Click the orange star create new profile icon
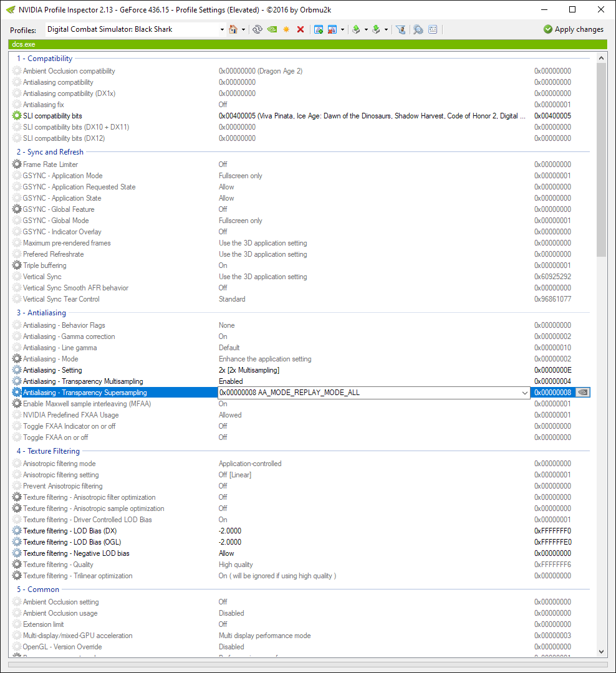This screenshot has height=673, width=616. click(x=286, y=29)
